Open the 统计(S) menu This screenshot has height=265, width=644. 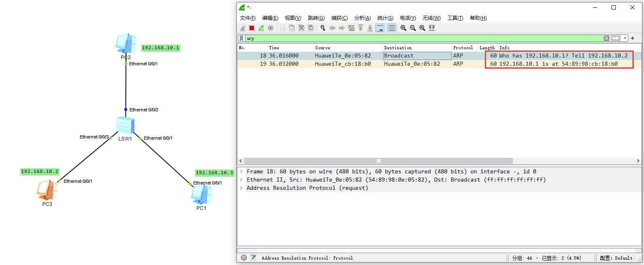coord(385,18)
